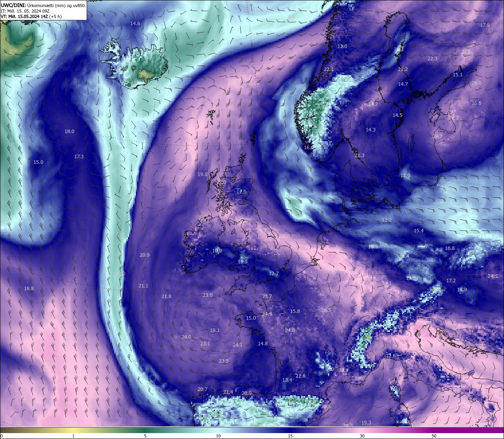504x439 pixels.
Task: Click the legend tick label 30
Action: (x=362, y=436)
